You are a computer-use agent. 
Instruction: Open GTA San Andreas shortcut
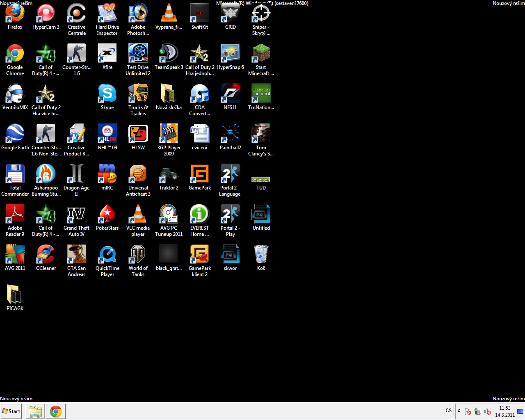tap(77, 261)
